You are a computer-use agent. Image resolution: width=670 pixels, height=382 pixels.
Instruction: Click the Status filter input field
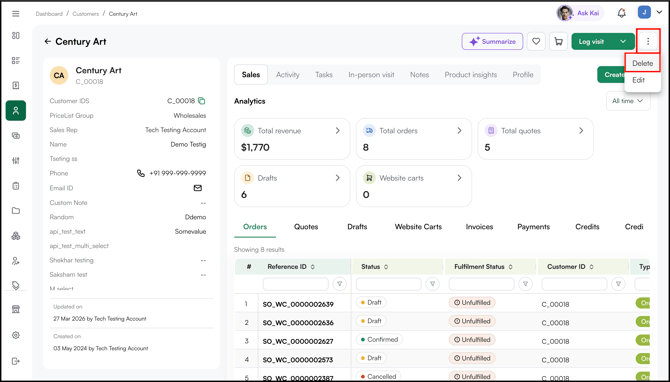[388, 284]
